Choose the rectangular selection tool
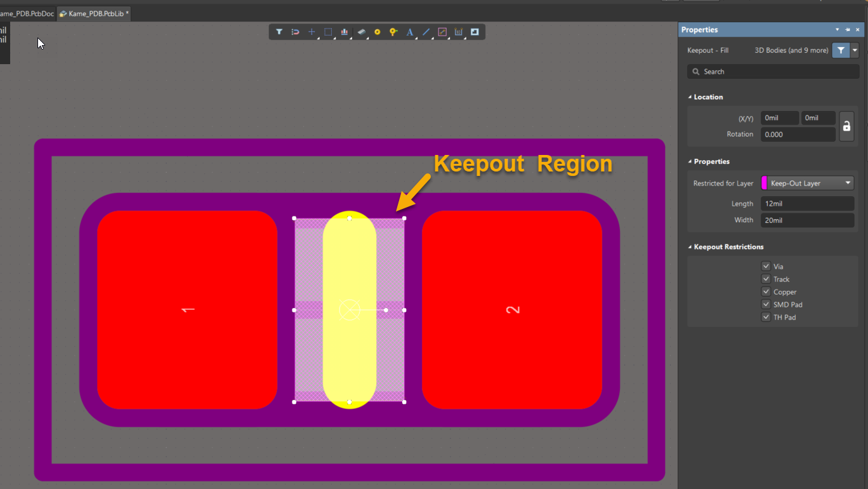The width and height of the screenshot is (868, 489). click(x=328, y=32)
